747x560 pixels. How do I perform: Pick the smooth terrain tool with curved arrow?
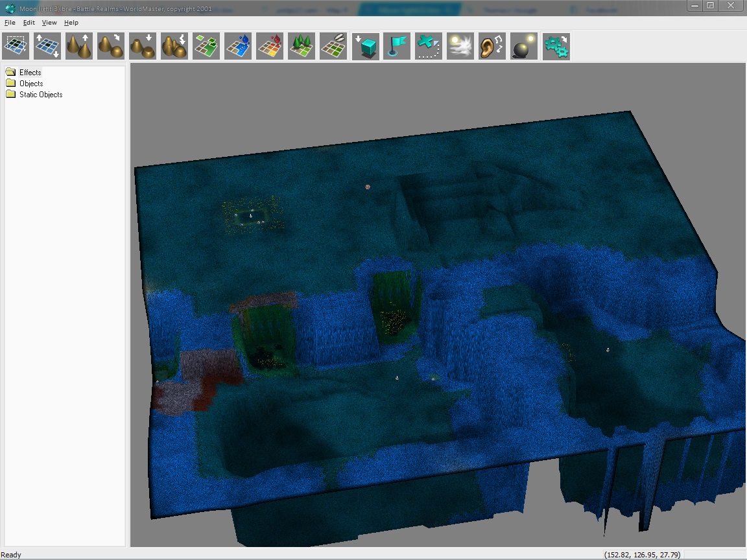coord(111,46)
